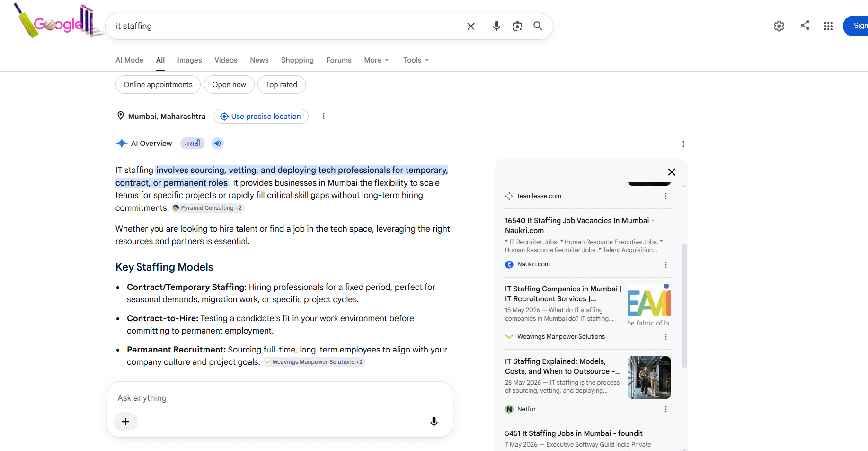Click the Key Staffing Models heading

point(164,267)
